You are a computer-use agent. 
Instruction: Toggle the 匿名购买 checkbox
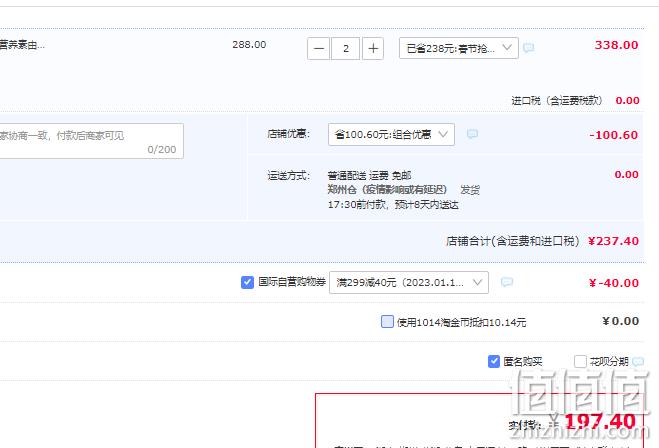[x=494, y=361]
